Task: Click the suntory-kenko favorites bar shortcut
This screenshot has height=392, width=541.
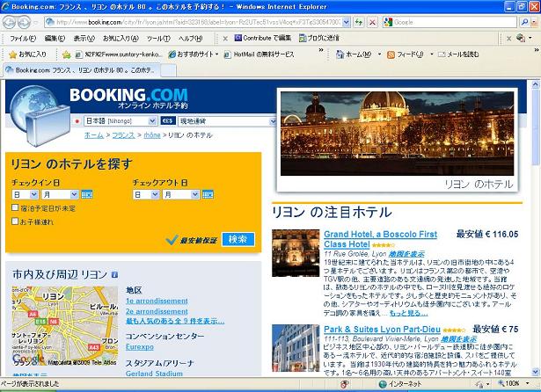Action: click(119, 54)
